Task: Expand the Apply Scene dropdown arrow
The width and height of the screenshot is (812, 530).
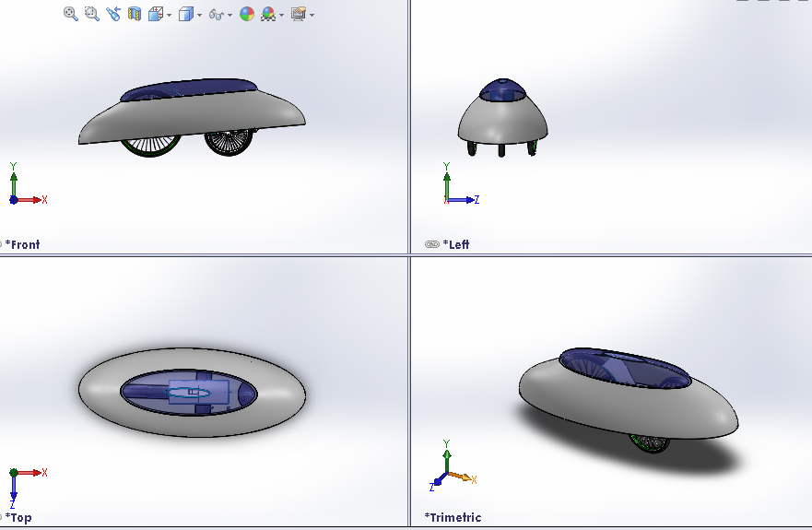Action: [x=282, y=15]
